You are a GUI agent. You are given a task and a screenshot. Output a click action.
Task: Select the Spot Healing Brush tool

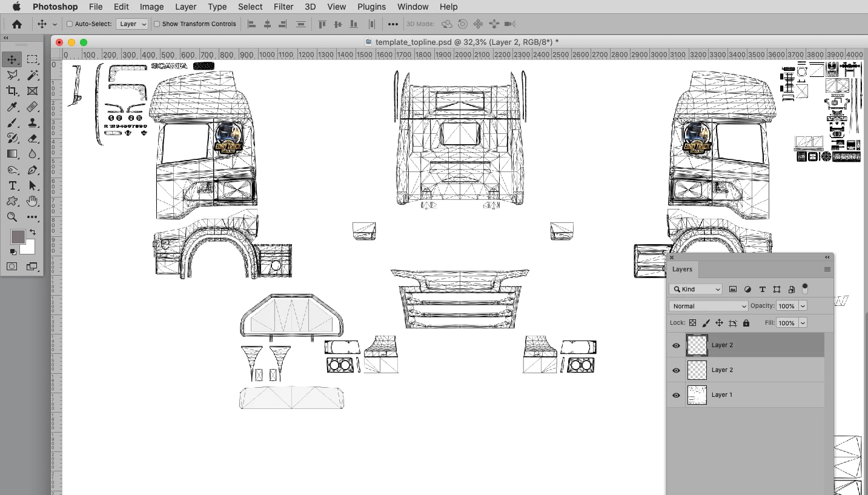tap(33, 107)
